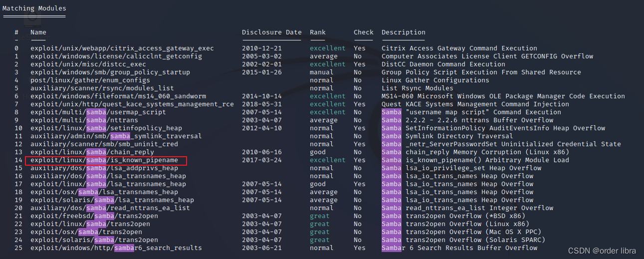This screenshot has width=644, height=259.
Task: Select module auxiliary/dos/samba/lsa_transnames_heap
Action: click(x=108, y=176)
